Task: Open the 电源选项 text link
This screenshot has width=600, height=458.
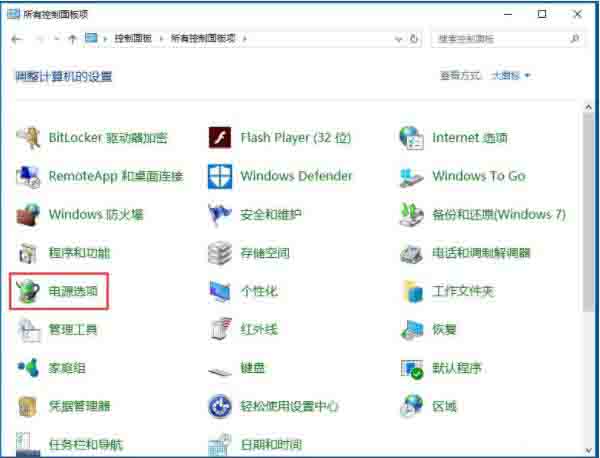Action: tap(73, 291)
